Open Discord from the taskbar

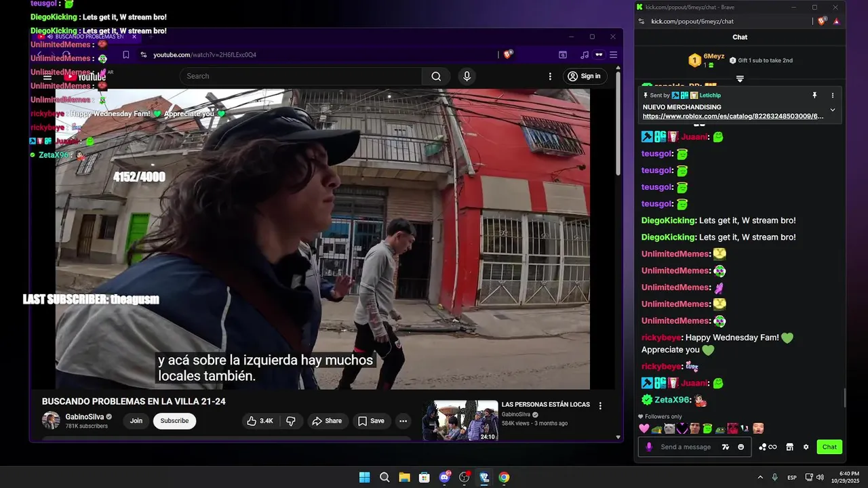point(444,477)
